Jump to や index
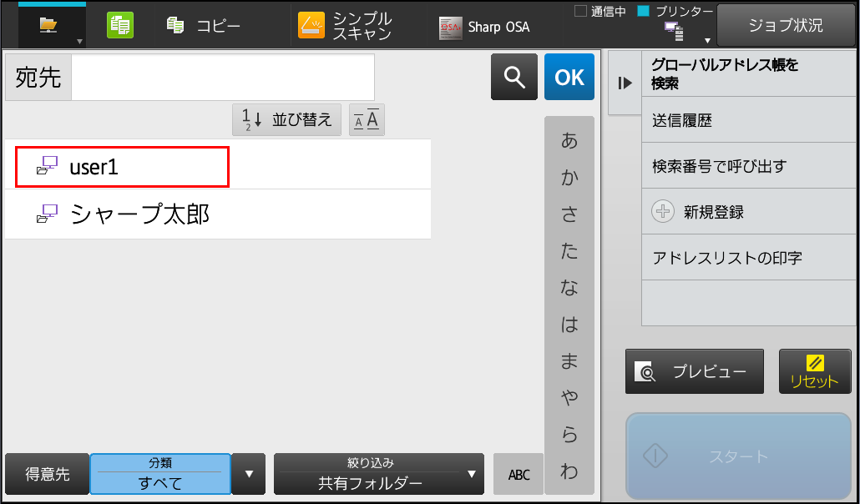Viewport: 860px width, 504px height. [x=569, y=398]
